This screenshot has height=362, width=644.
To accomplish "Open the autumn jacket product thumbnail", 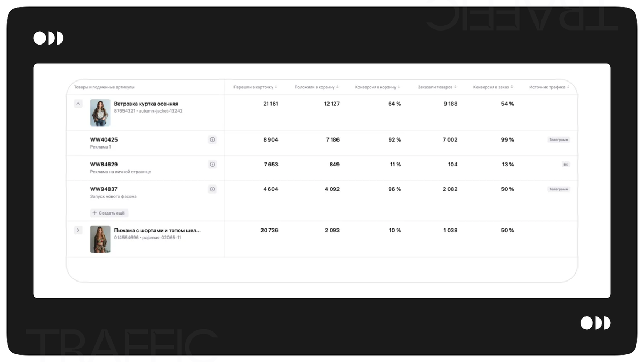I will coord(100,113).
